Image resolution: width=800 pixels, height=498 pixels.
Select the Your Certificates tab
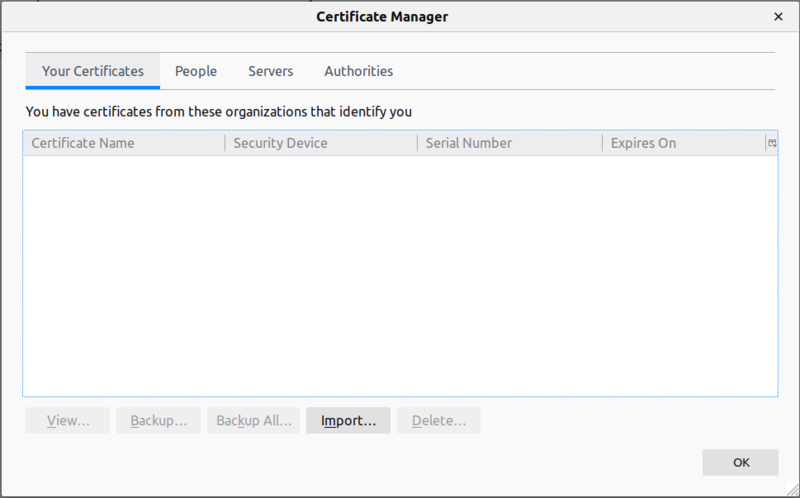click(93, 71)
